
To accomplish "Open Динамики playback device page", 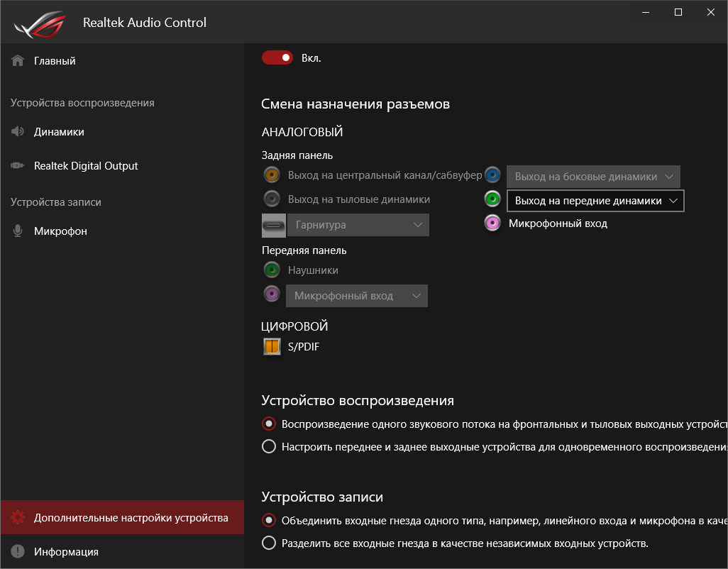I will coord(59,132).
